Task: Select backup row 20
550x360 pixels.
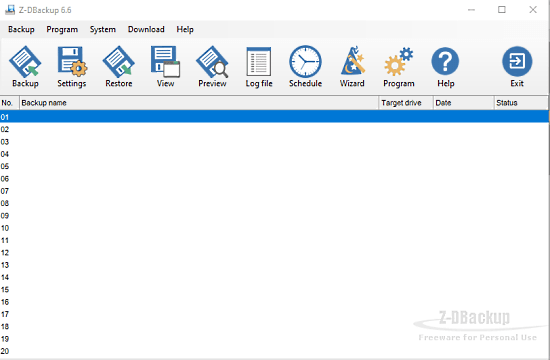Action: pos(274,351)
